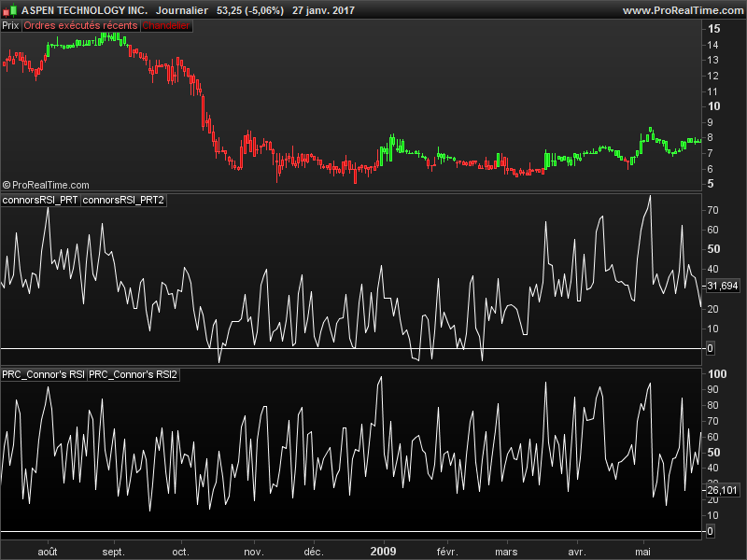Screen dimensions: 747x560
Task: Select the PRC_Connor's RSI2 indicator label
Action: 133,375
